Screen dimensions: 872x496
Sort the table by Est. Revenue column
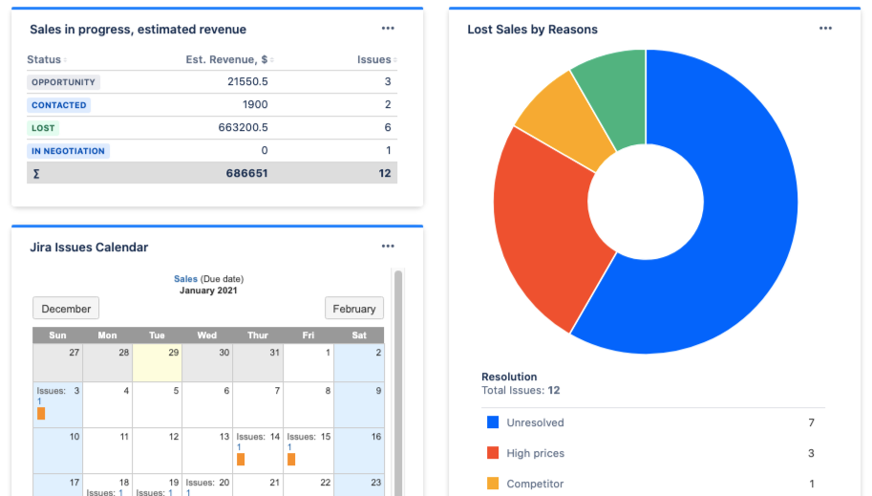tap(228, 60)
